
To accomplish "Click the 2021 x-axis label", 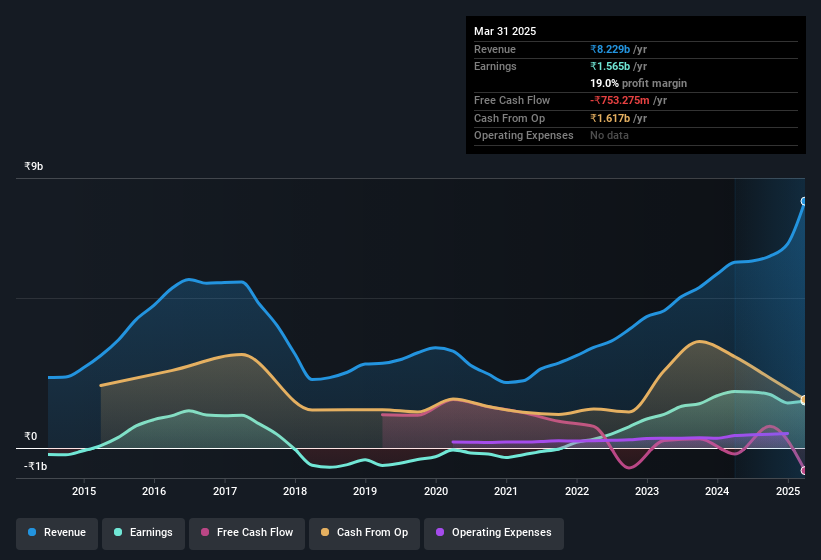I will (506, 491).
